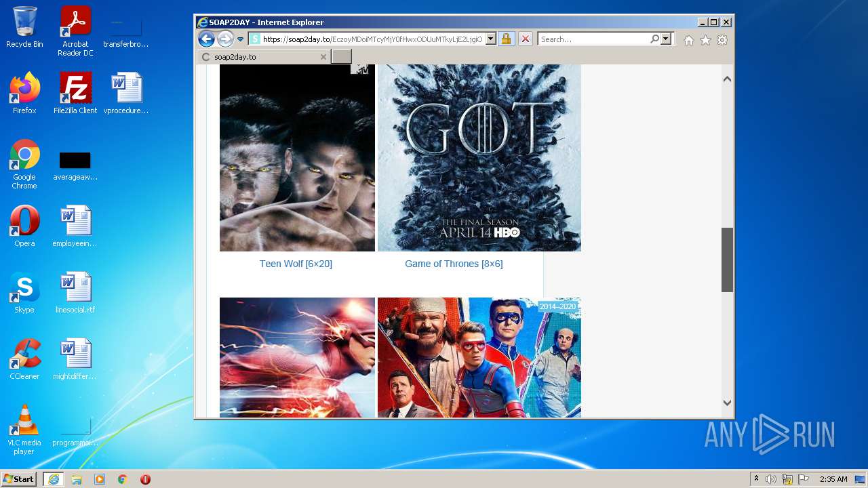The height and width of the screenshot is (488, 868).
Task: Click the magnifier search icon
Action: point(654,39)
